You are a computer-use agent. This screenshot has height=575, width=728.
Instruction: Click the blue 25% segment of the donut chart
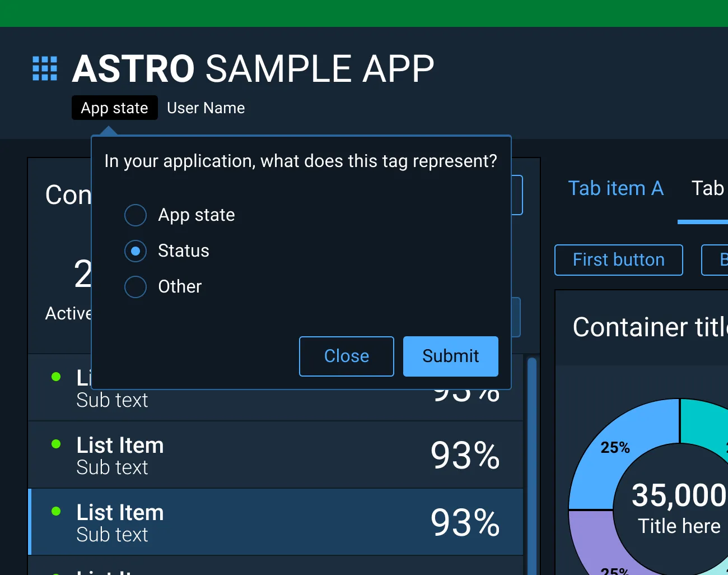pyautogui.click(x=614, y=447)
